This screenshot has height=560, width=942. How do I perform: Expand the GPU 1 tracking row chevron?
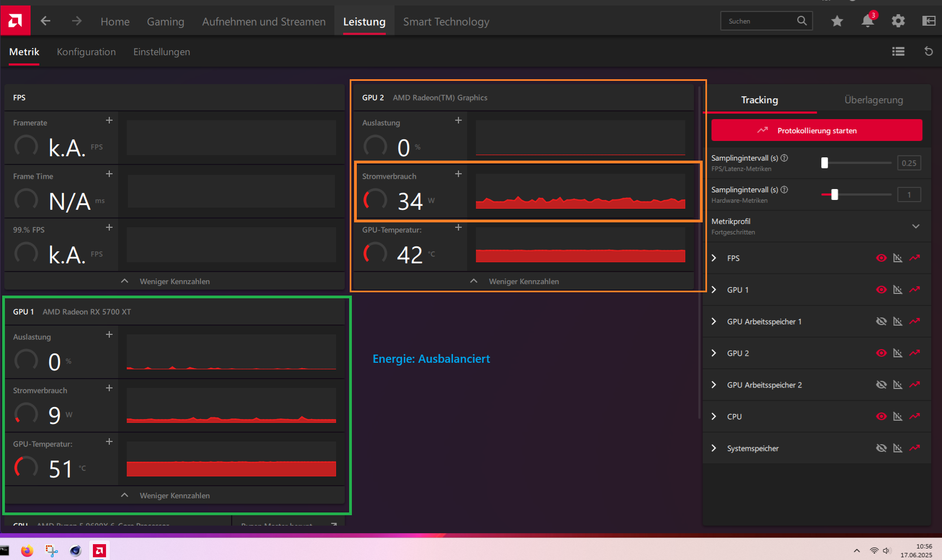tap(714, 290)
